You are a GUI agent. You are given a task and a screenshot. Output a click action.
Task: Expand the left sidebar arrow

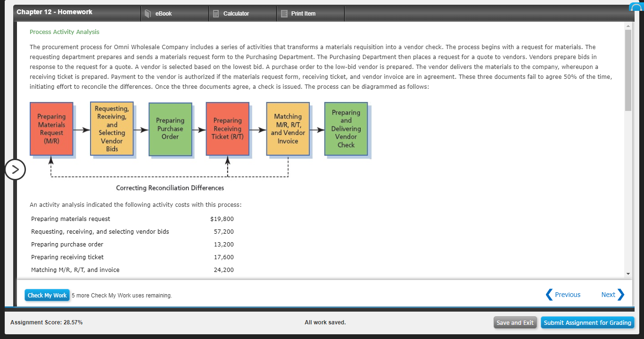point(16,169)
